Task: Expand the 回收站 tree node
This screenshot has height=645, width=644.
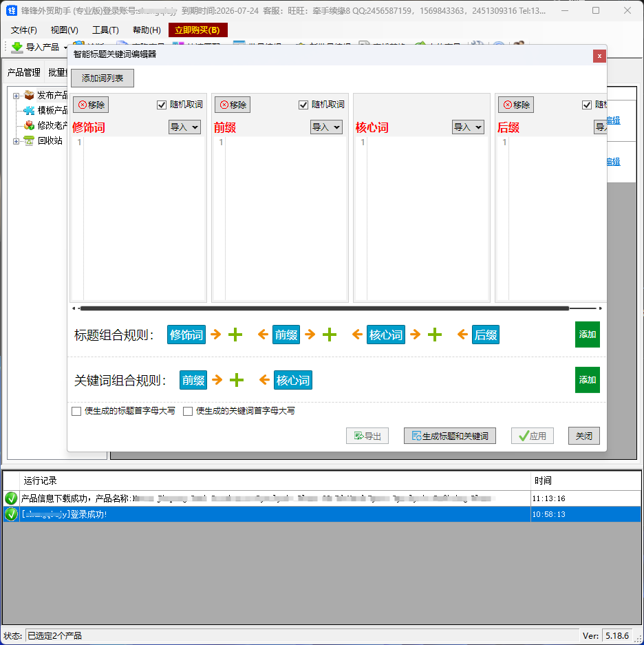Action: pyautogui.click(x=17, y=141)
